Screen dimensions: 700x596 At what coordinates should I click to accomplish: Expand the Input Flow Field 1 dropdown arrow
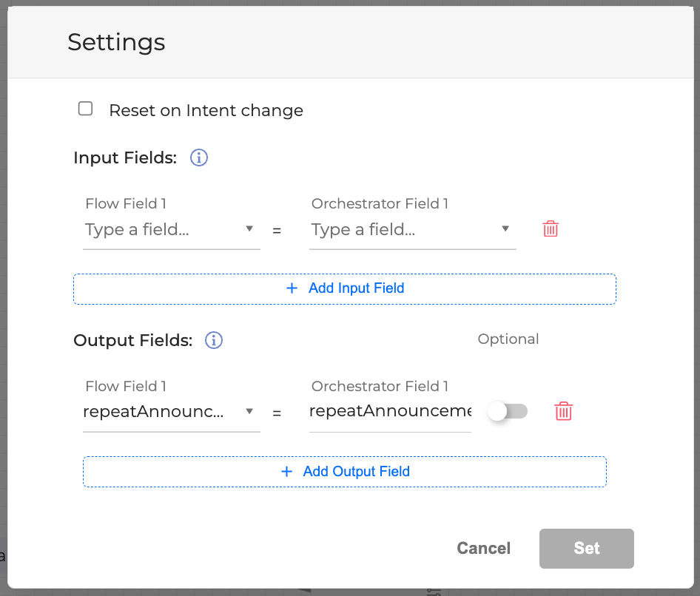[x=249, y=228]
